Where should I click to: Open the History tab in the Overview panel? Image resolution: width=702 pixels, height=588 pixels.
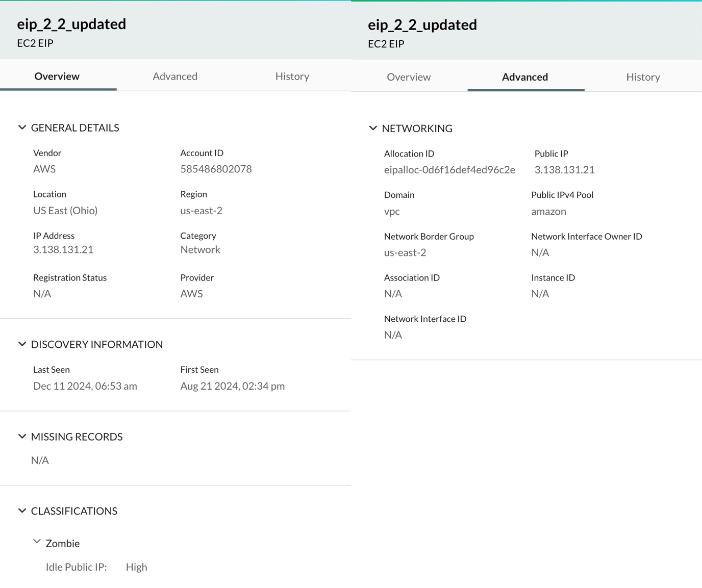click(x=292, y=76)
